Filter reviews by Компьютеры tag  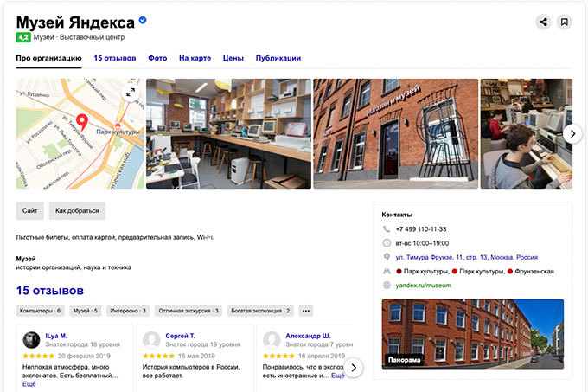click(x=40, y=311)
